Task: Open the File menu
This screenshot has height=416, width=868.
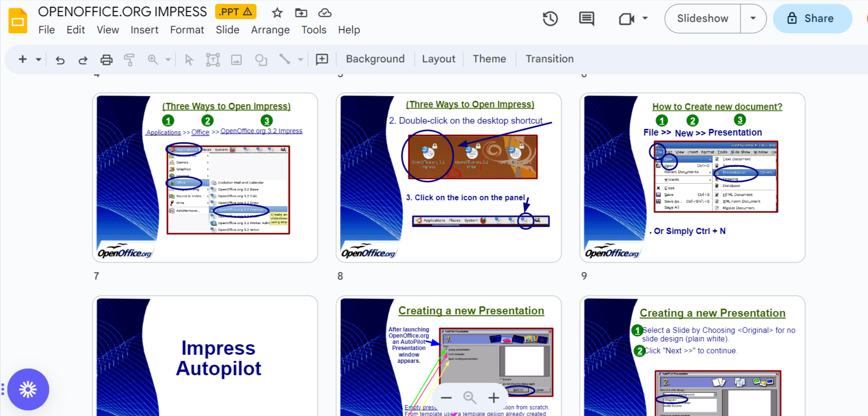Action: [47, 30]
